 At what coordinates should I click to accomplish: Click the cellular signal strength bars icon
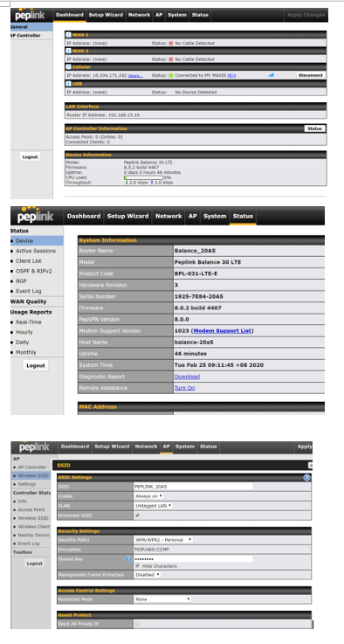pos(271,75)
